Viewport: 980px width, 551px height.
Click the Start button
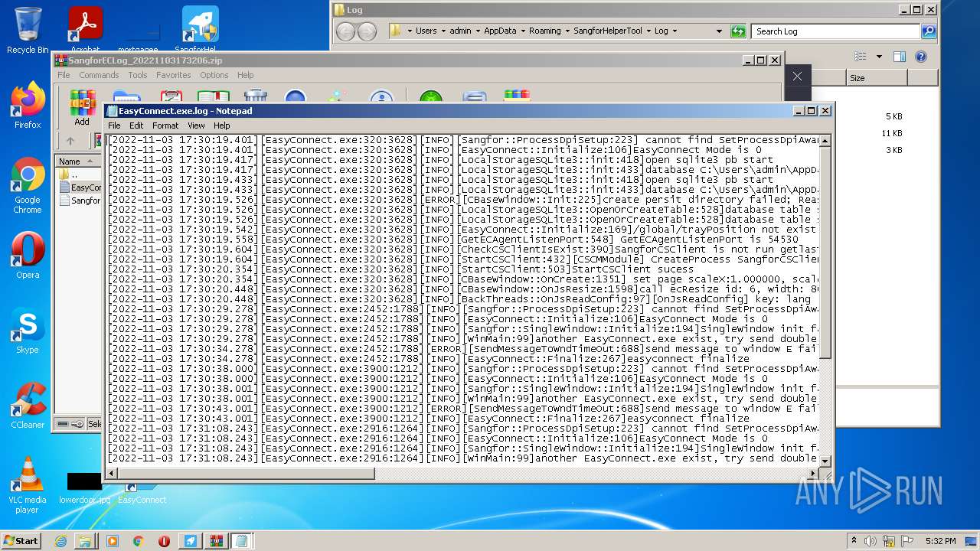click(21, 541)
